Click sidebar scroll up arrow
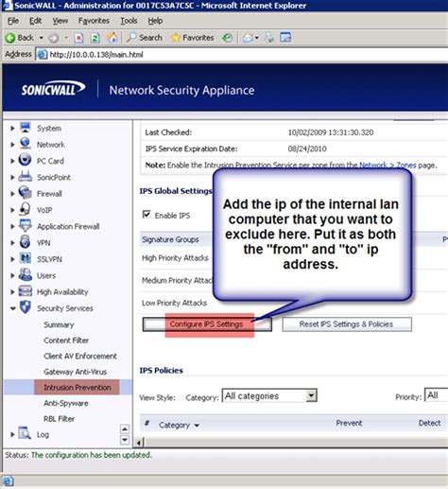 (x=125, y=429)
